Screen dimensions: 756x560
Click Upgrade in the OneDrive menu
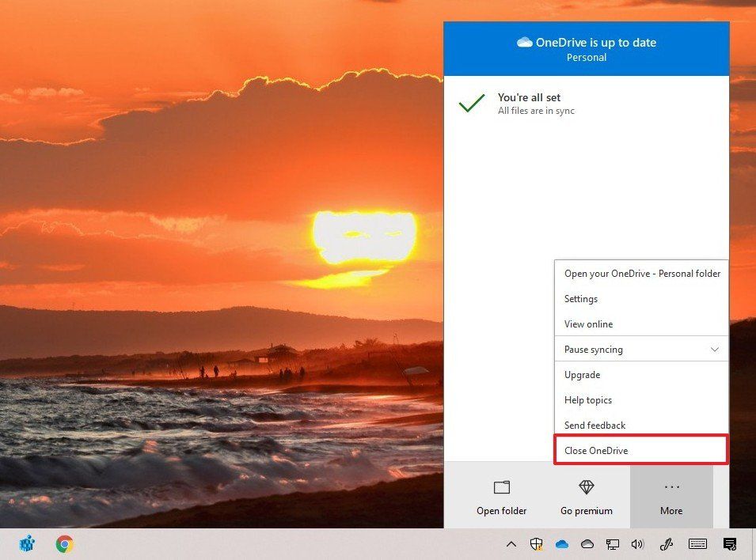[x=582, y=374]
